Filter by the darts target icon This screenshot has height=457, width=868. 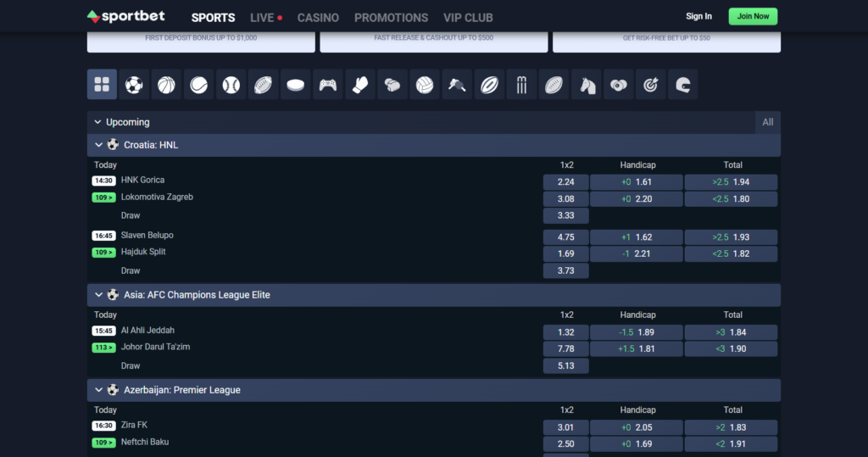650,84
